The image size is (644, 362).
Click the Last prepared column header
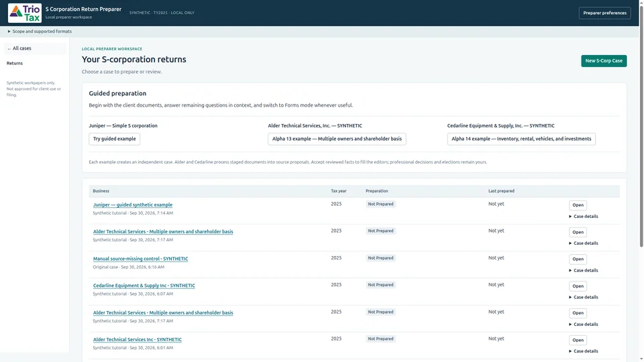(x=501, y=191)
